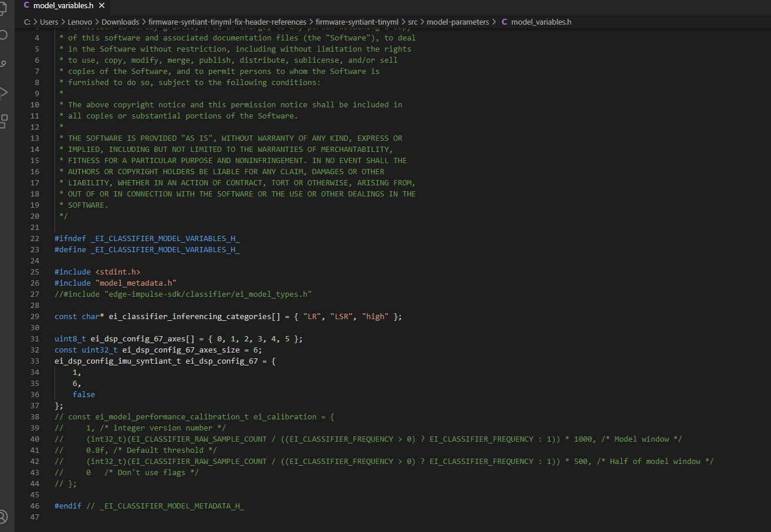Click ei_model_performance_calibration_t in comment
Image resolution: width=771 pixels, height=532 pixels.
(x=172, y=416)
